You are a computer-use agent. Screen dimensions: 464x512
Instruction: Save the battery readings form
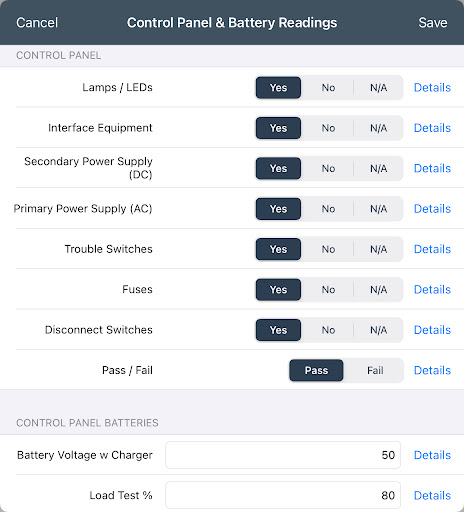click(433, 23)
